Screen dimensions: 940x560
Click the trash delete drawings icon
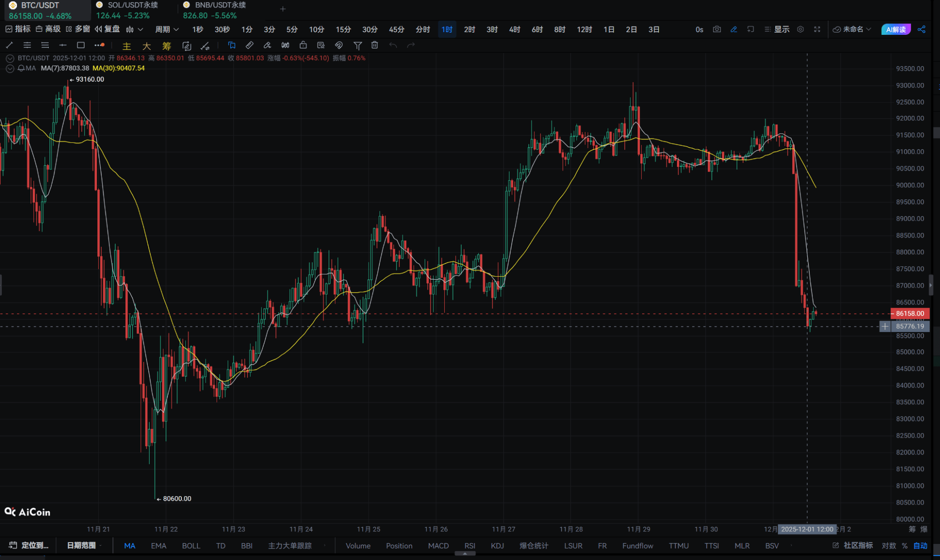(375, 45)
